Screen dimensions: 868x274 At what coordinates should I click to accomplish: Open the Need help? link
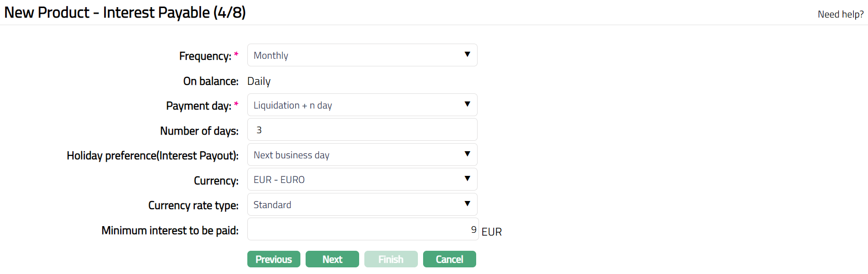(x=840, y=14)
